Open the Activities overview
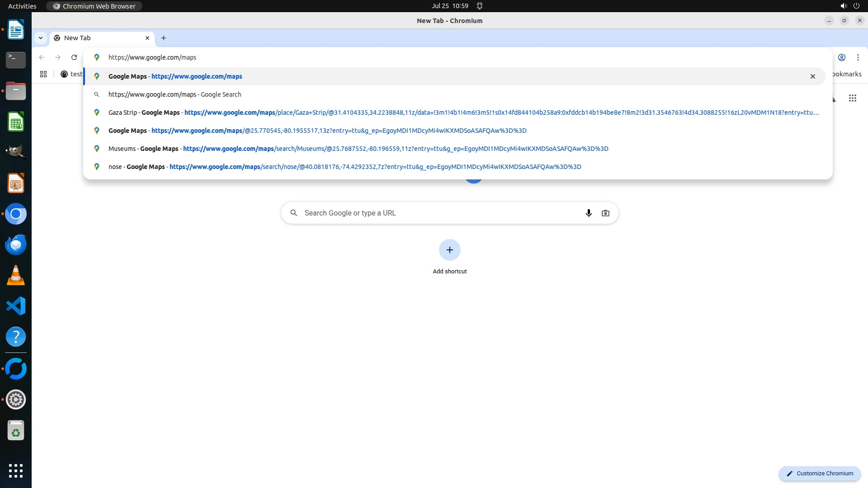 coord(22,6)
